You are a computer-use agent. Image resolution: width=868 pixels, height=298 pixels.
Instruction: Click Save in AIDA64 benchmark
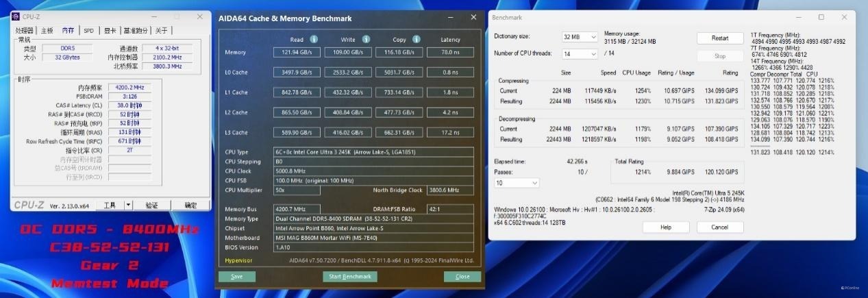coord(237,277)
